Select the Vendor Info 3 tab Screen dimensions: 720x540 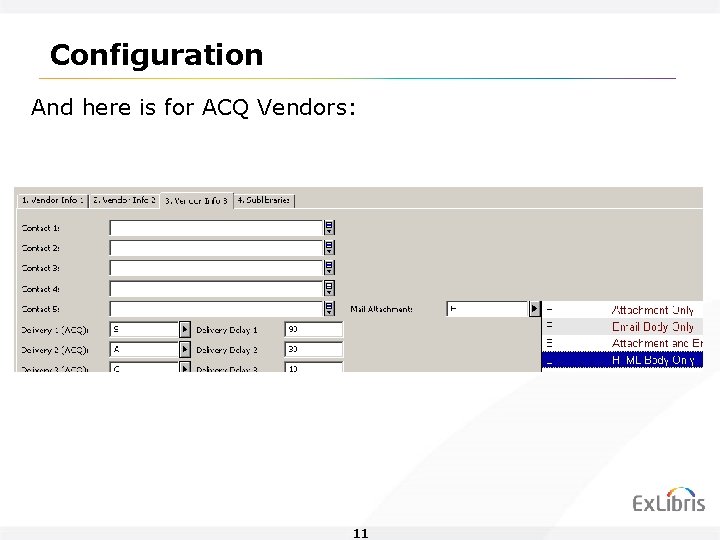pos(197,200)
